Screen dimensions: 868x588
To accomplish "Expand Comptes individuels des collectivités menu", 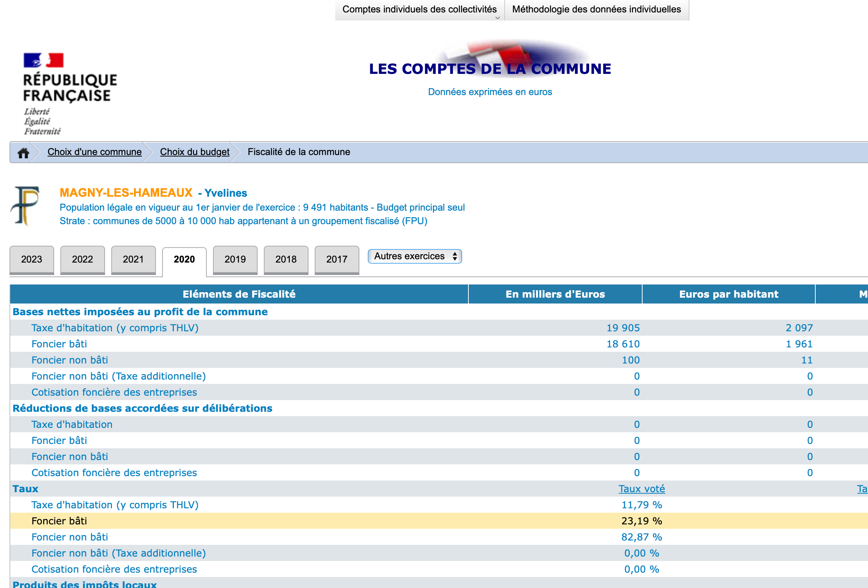I will point(419,10).
